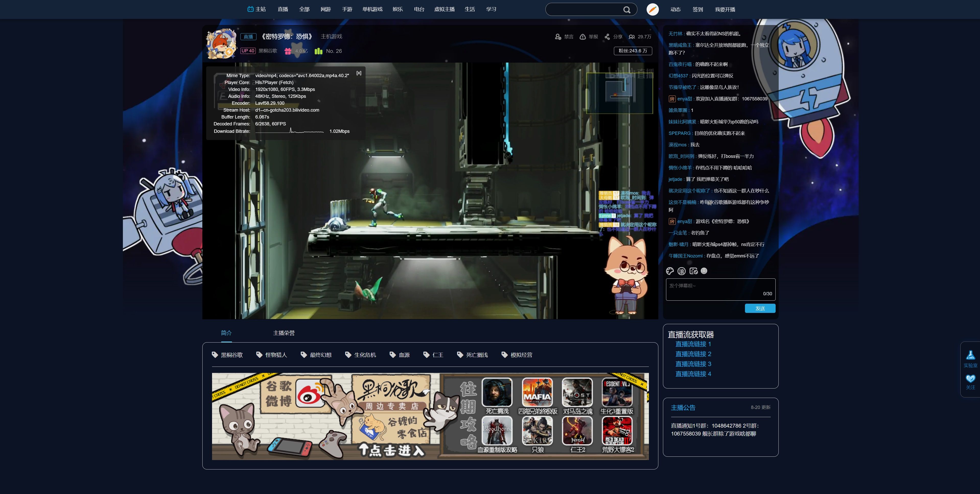Click the 只狼 game guide thumbnail
980x494 pixels.
pos(537,431)
